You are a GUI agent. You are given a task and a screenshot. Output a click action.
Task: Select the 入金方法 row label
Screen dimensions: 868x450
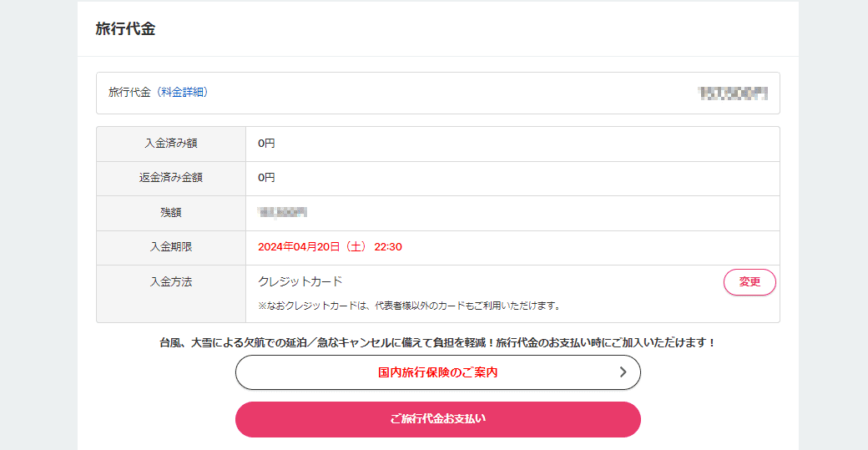(171, 282)
